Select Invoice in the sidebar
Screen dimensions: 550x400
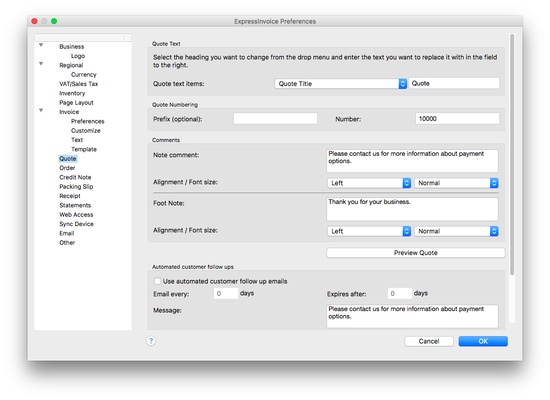pyautogui.click(x=69, y=112)
